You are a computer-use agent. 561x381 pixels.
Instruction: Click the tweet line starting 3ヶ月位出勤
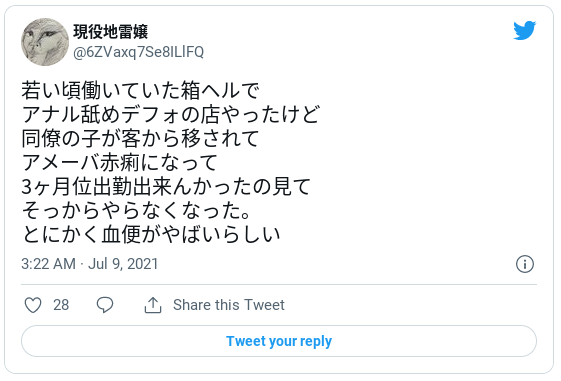tap(166, 186)
